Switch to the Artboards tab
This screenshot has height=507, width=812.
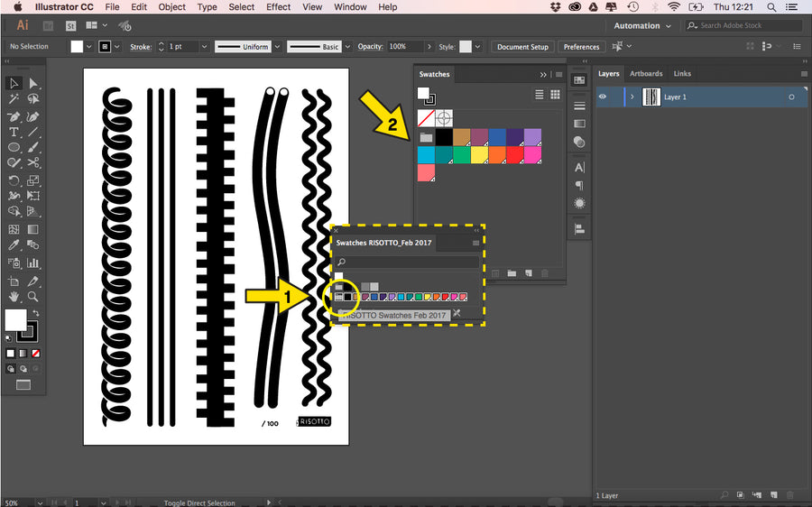tap(645, 74)
